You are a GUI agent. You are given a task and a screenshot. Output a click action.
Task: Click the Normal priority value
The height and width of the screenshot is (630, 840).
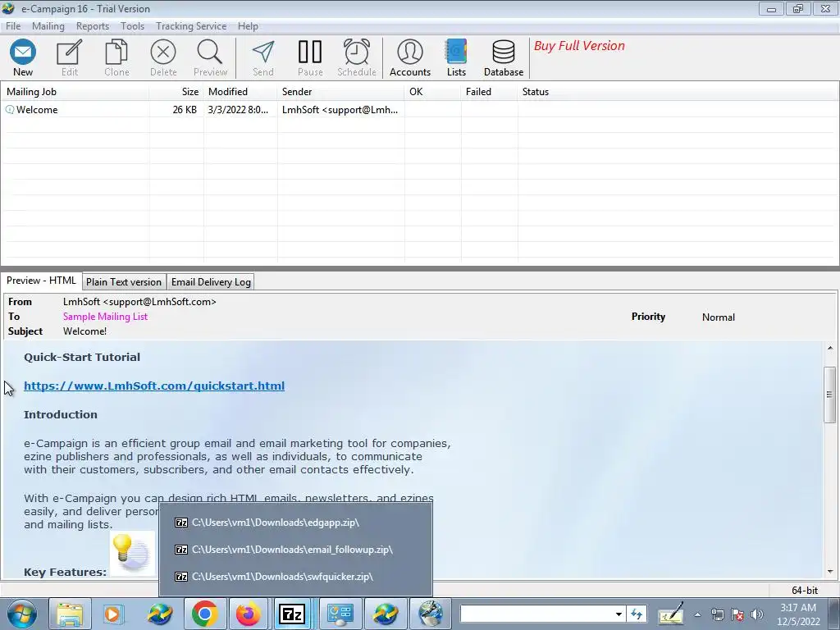point(719,317)
